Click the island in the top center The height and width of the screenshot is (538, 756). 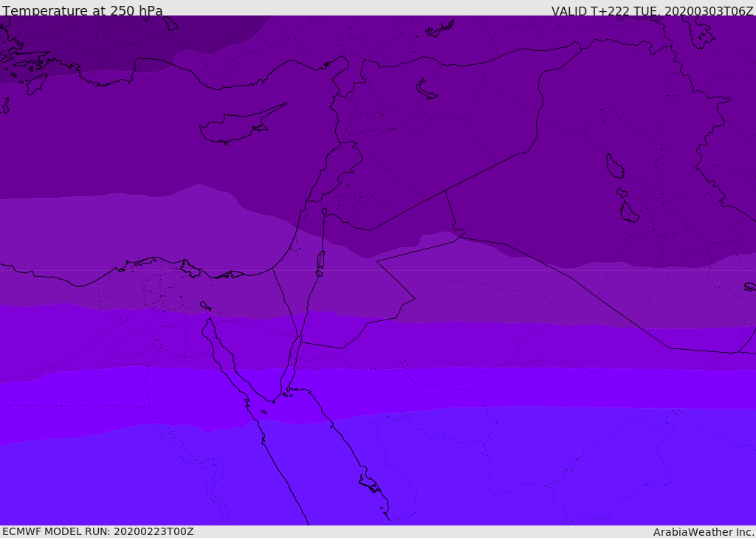(x=439, y=30)
